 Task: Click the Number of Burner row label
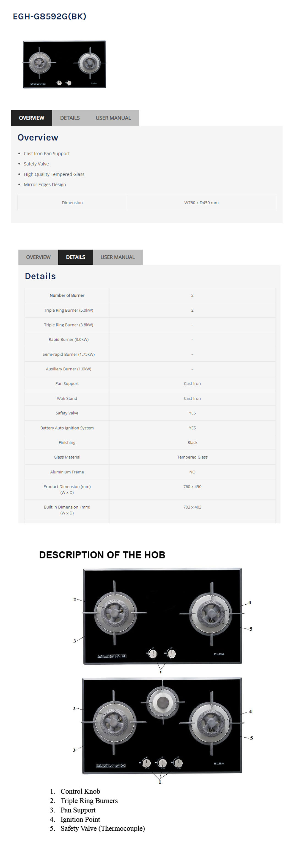[67, 295]
